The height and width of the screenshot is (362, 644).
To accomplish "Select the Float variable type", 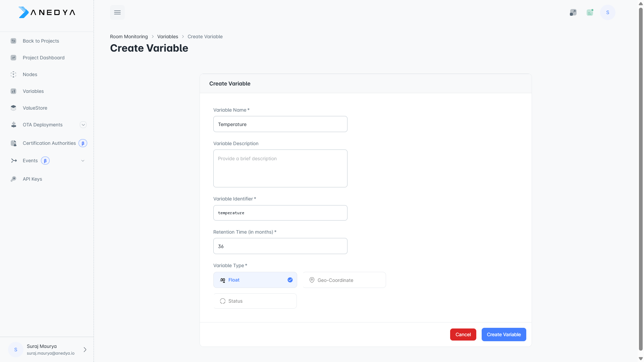I will tap(255, 280).
